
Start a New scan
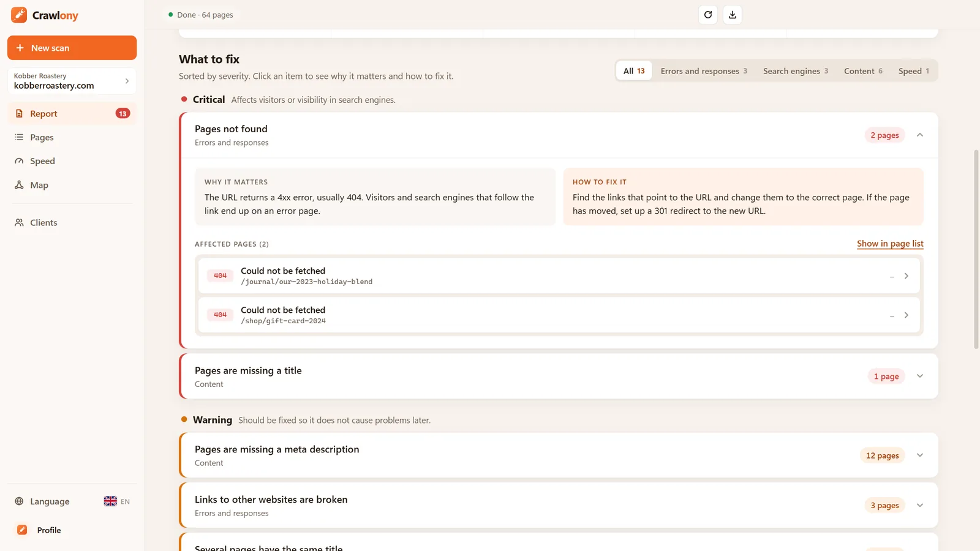(x=72, y=48)
